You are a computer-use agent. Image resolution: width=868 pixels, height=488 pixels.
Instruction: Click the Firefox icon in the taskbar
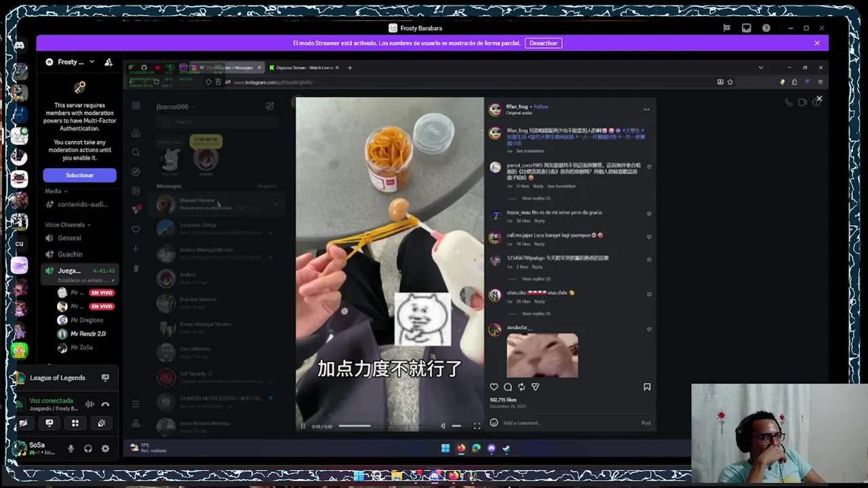(461, 448)
